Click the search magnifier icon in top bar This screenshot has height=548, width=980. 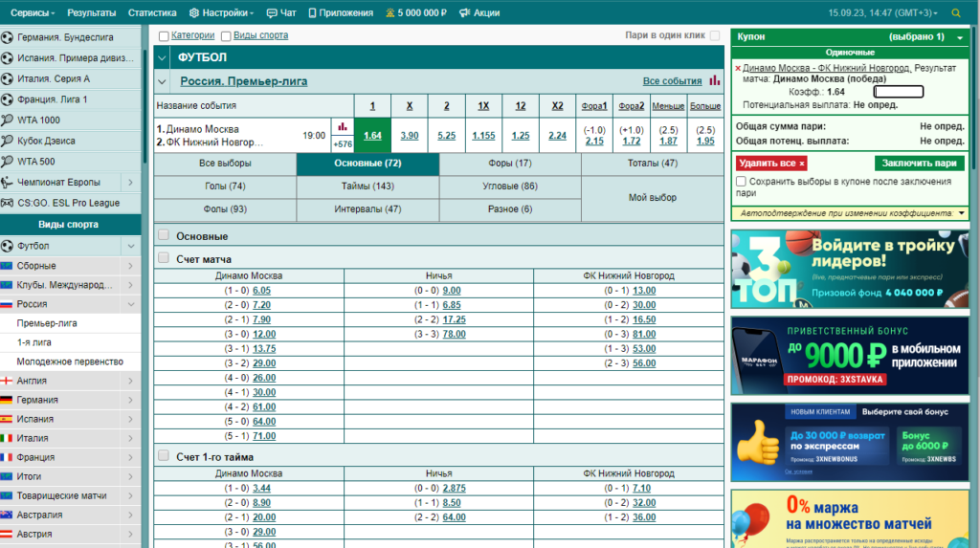pyautogui.click(x=956, y=13)
